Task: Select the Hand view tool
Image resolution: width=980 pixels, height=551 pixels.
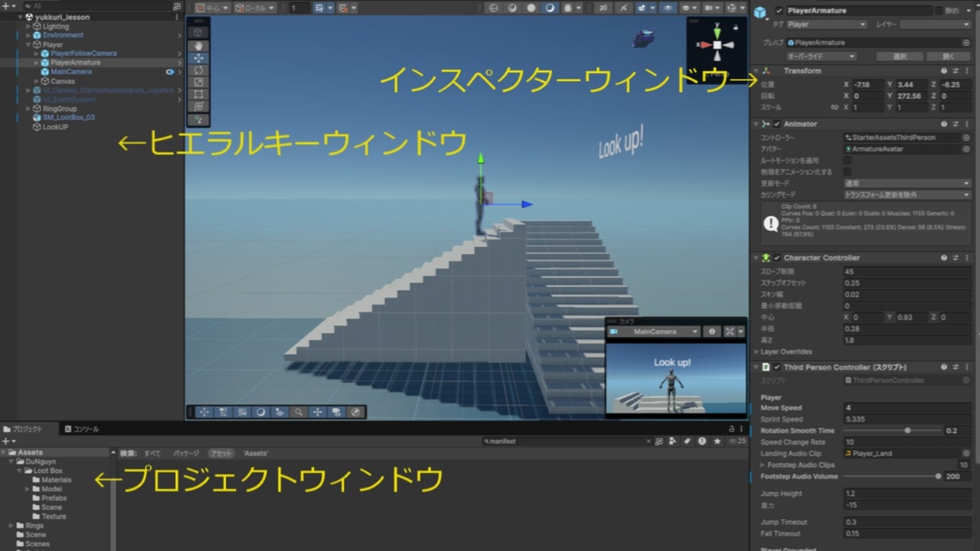Action: (x=198, y=46)
